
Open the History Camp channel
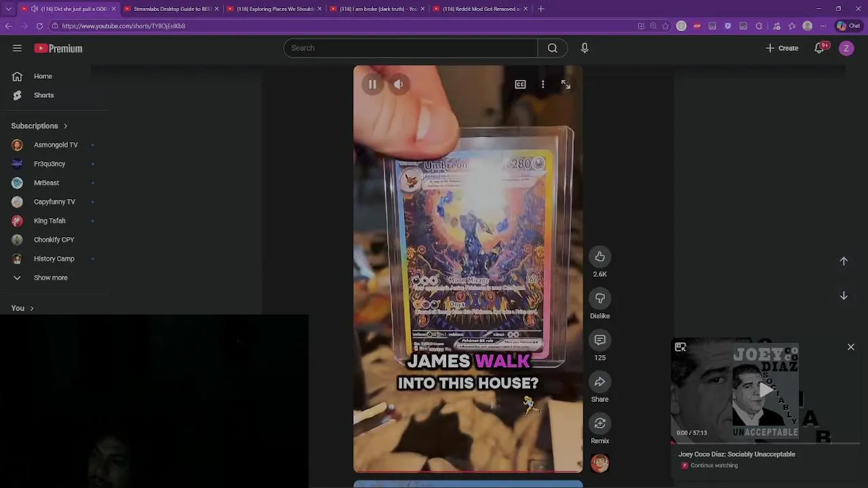pos(54,259)
